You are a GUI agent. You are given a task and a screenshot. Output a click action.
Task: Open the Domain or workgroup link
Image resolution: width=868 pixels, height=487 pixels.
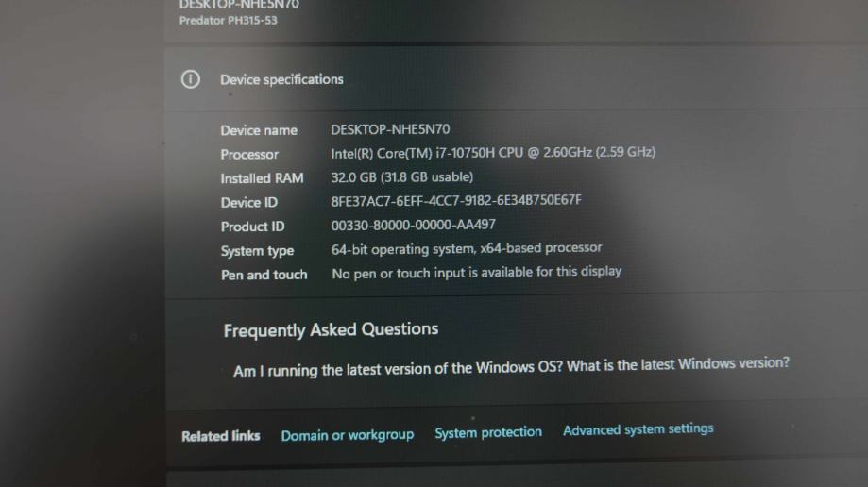(x=347, y=435)
